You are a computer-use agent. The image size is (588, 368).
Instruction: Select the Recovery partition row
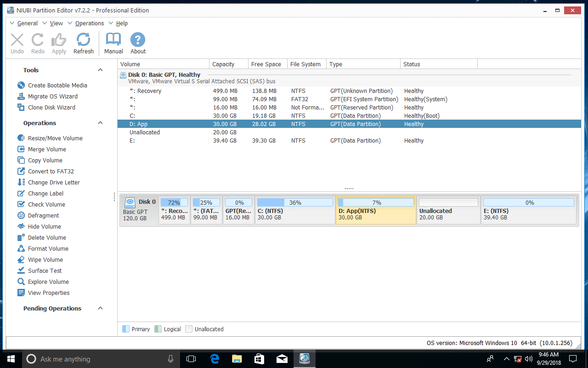coord(349,91)
